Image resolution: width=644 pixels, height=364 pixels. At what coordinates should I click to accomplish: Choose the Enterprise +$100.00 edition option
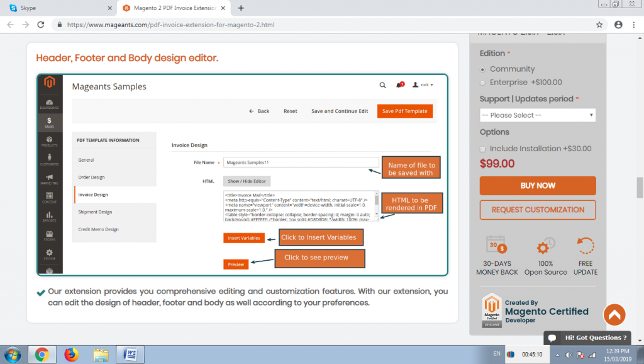pos(482,82)
